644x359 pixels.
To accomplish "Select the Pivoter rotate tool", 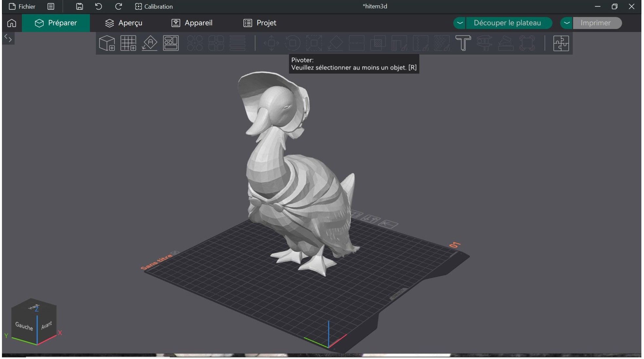I will click(x=293, y=43).
